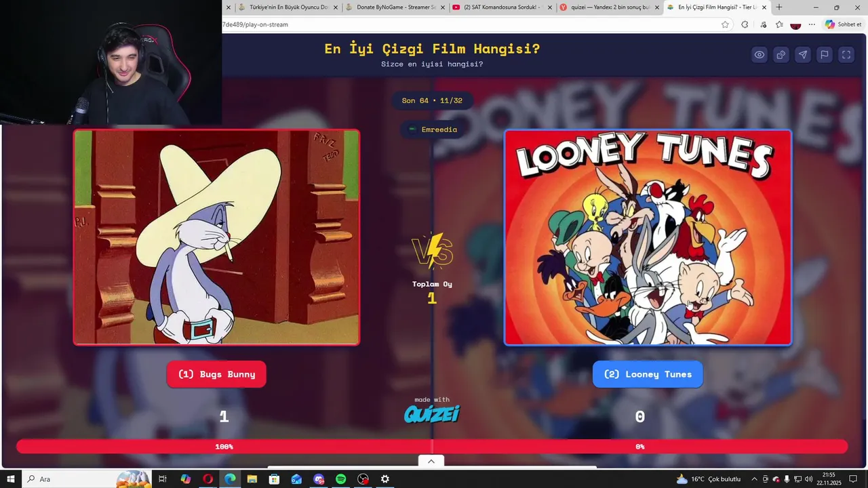This screenshot has width=868, height=488.
Task: Open Discord from the taskbar
Action: [319, 479]
